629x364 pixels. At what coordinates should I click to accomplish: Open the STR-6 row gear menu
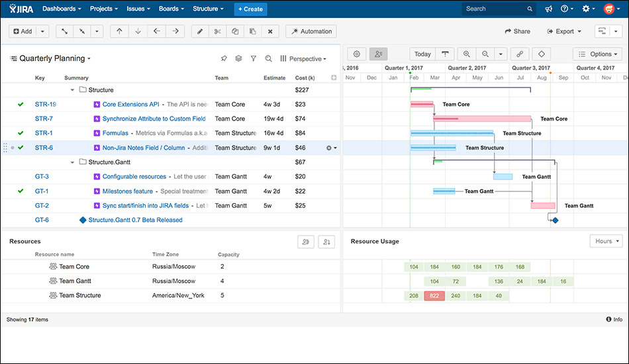pyautogui.click(x=331, y=148)
